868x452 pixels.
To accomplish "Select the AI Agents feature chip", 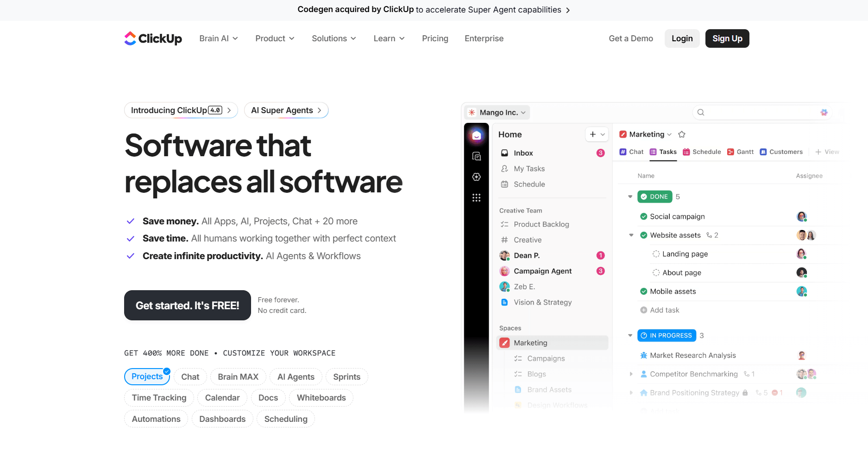I will tap(296, 377).
